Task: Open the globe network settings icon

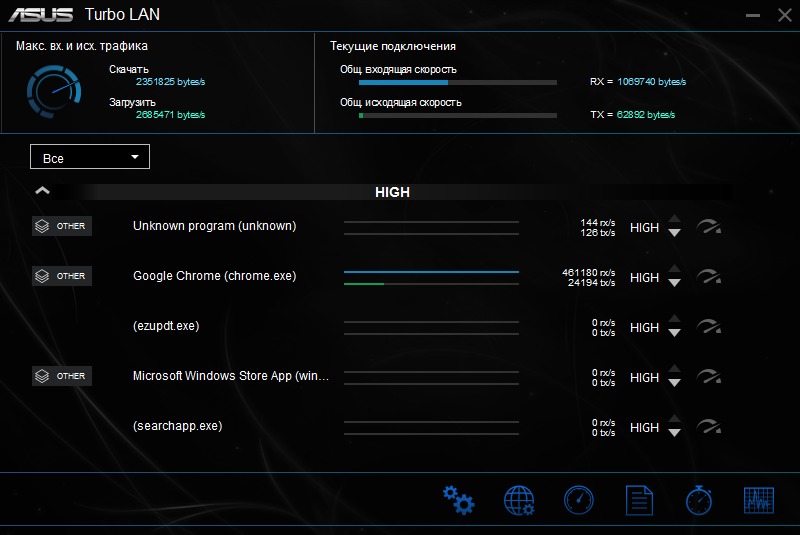Action: 519,500
